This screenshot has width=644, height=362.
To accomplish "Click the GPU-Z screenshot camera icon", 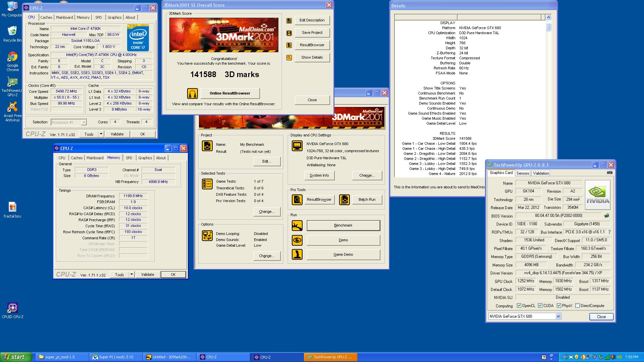I will coord(610,173).
